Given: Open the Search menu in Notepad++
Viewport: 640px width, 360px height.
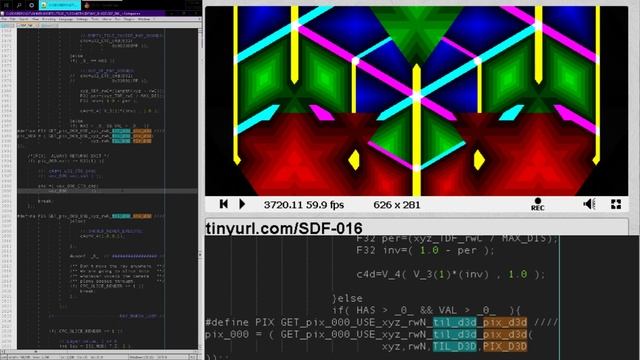Looking at the screenshot, I should (x=24, y=19).
